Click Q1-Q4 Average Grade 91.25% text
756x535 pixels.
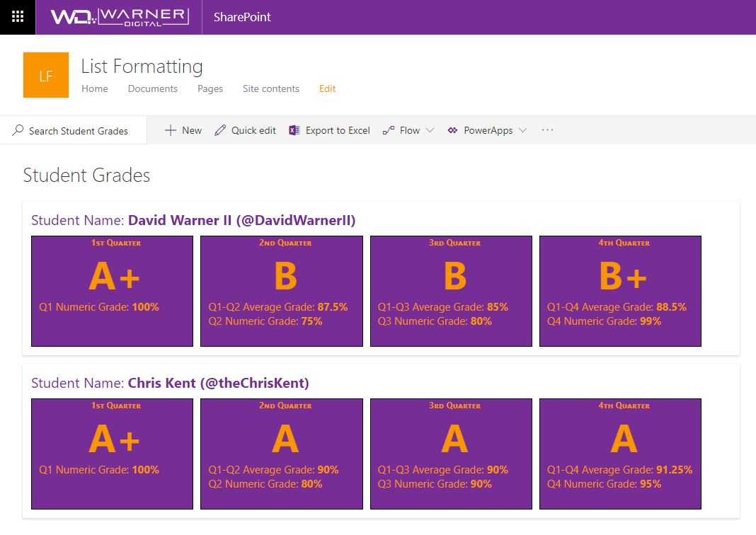(619, 470)
